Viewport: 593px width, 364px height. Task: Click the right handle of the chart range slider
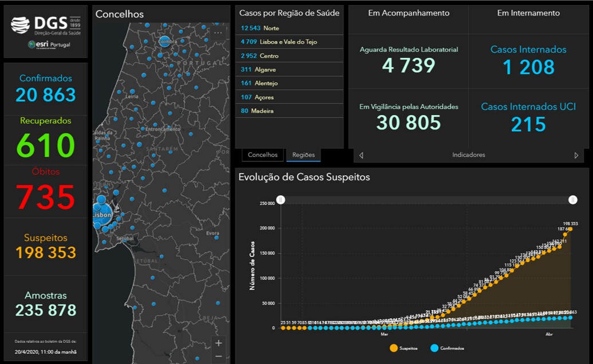pos(572,199)
